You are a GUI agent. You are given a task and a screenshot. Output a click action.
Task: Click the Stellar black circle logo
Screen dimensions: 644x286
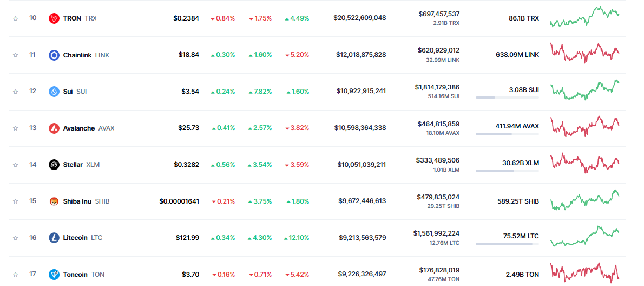(54, 165)
